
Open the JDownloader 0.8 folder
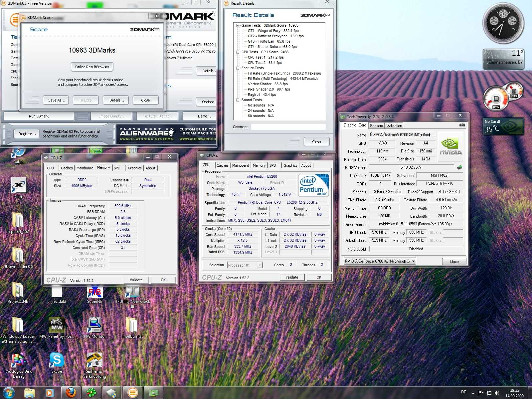click(x=19, y=258)
